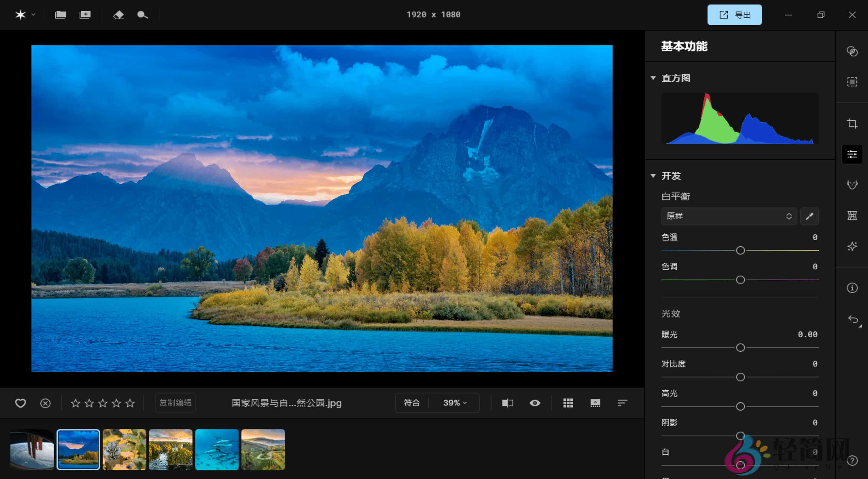Select the crop tool in the right sidebar
Screen dimensions: 868x479
pyautogui.click(x=852, y=123)
